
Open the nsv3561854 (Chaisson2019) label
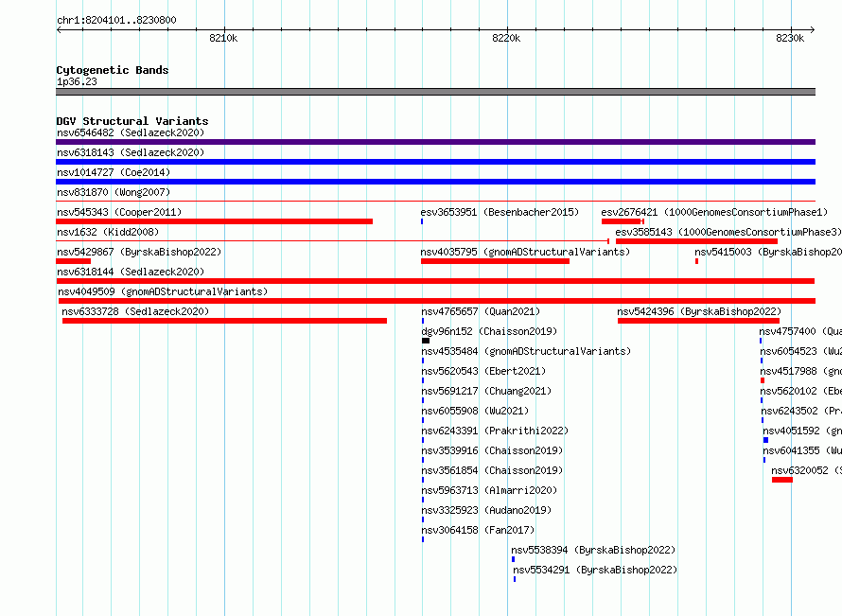pos(492,470)
